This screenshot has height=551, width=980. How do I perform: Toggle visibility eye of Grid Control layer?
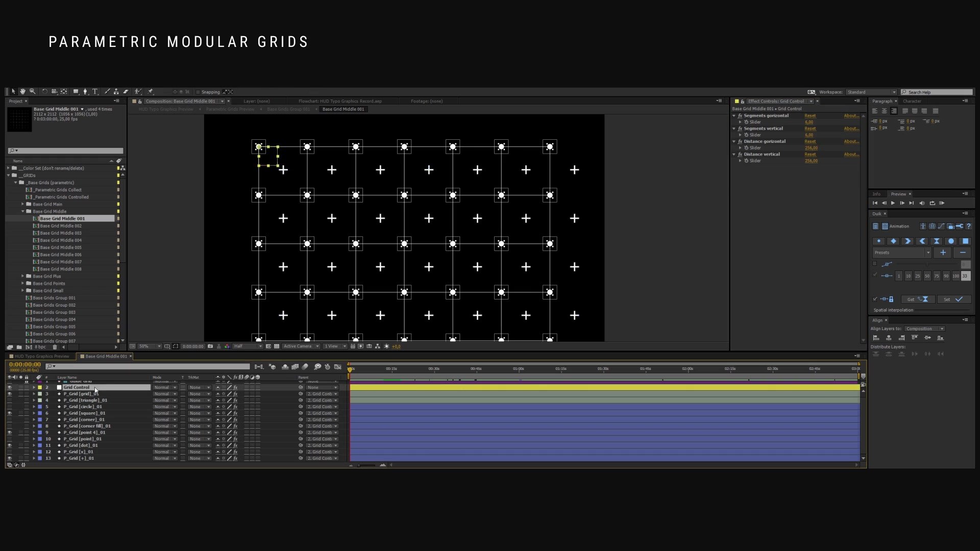(9, 387)
